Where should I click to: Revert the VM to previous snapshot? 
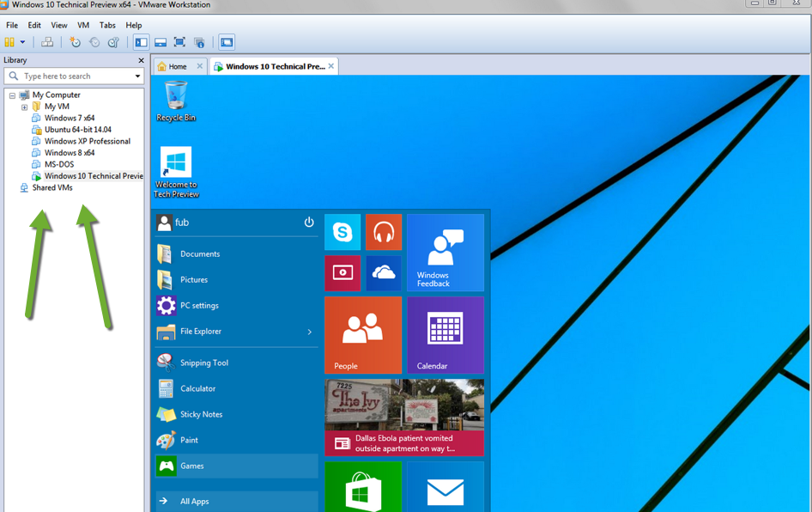pyautogui.click(x=94, y=42)
